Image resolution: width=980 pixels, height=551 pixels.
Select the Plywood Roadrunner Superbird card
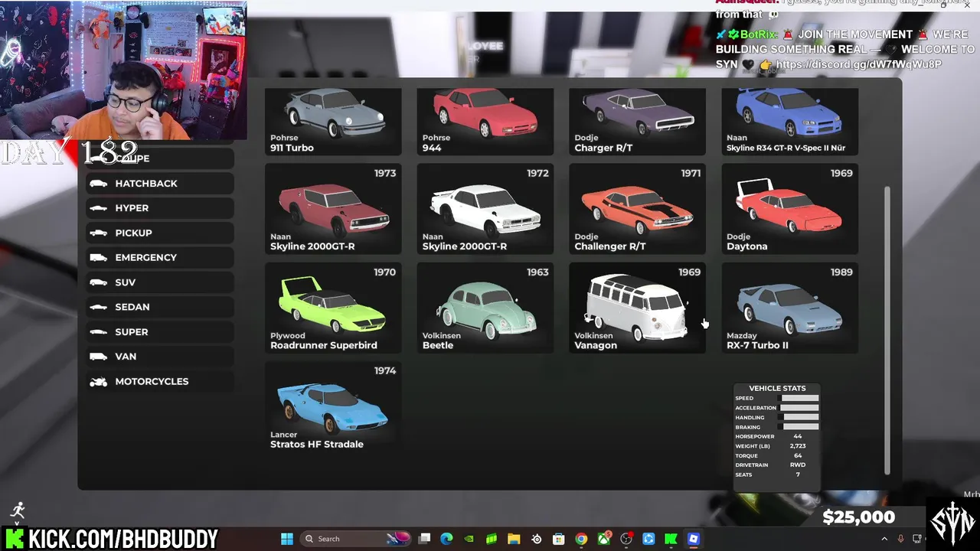pyautogui.click(x=333, y=308)
